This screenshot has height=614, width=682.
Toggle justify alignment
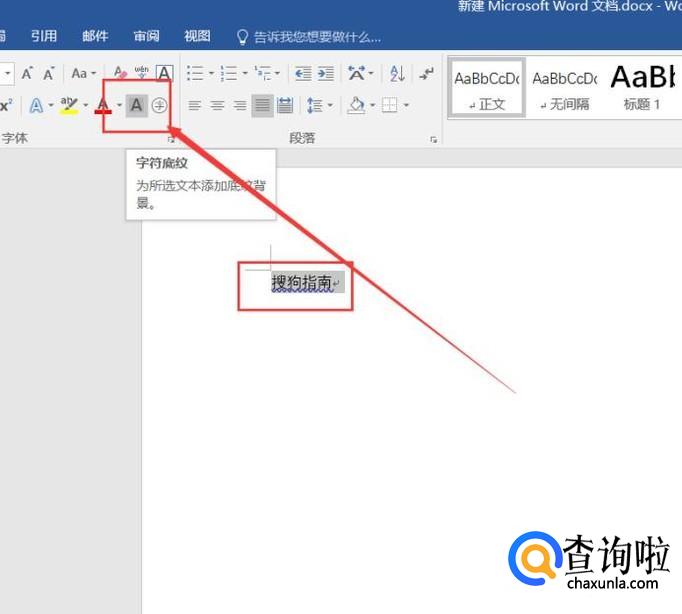point(262,105)
